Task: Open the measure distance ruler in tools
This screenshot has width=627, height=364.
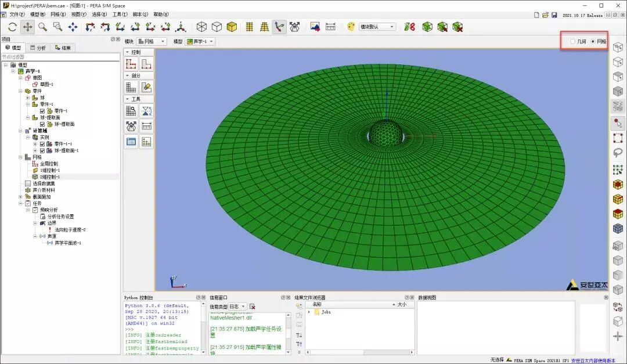Action: [146, 127]
